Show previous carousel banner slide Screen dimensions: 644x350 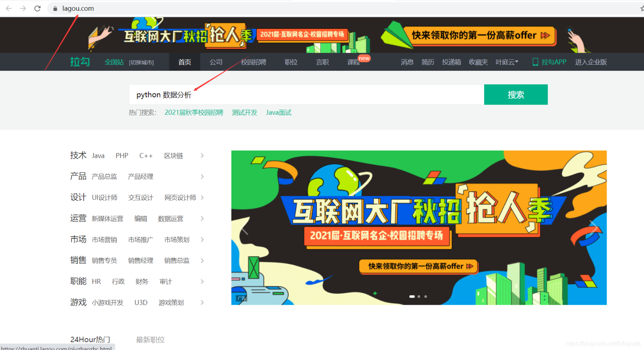tap(244, 228)
